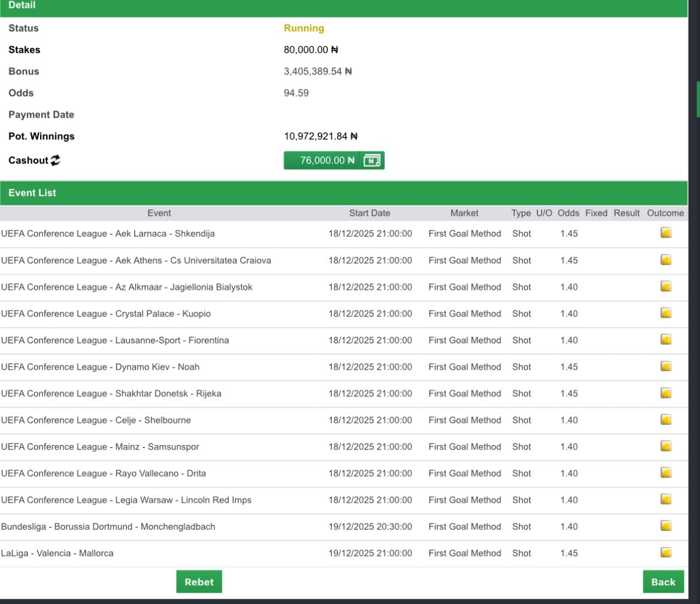The height and width of the screenshot is (604, 700).
Task: Select the Event List header bar
Action: coord(31,192)
